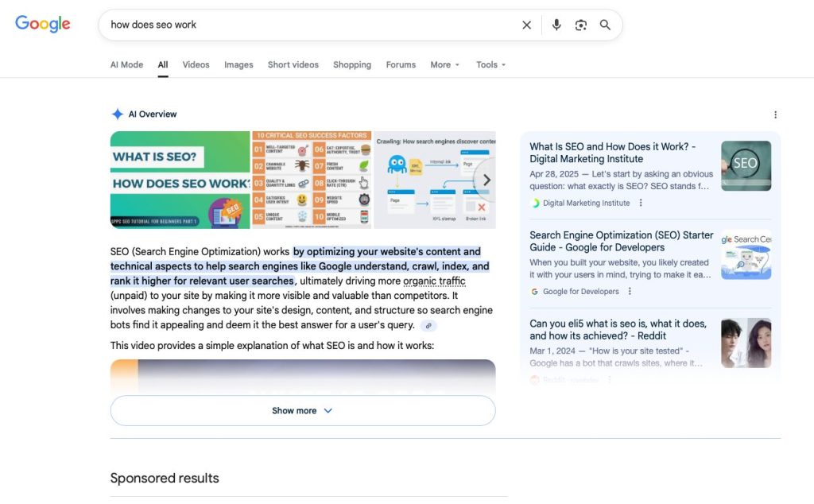Submit search with magnifying glass icon
814x504 pixels.
[605, 25]
